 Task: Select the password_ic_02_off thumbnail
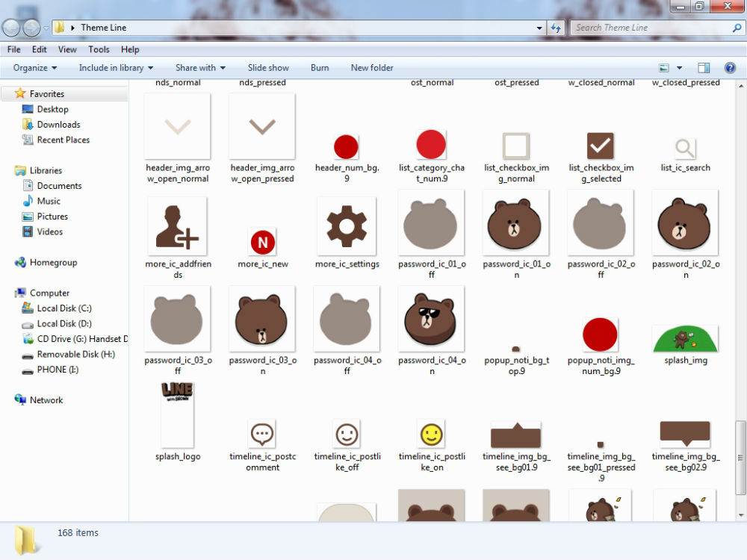pos(601,223)
